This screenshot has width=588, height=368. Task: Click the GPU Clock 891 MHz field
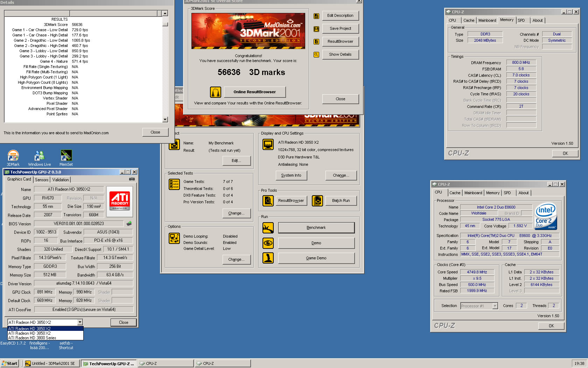coord(44,292)
